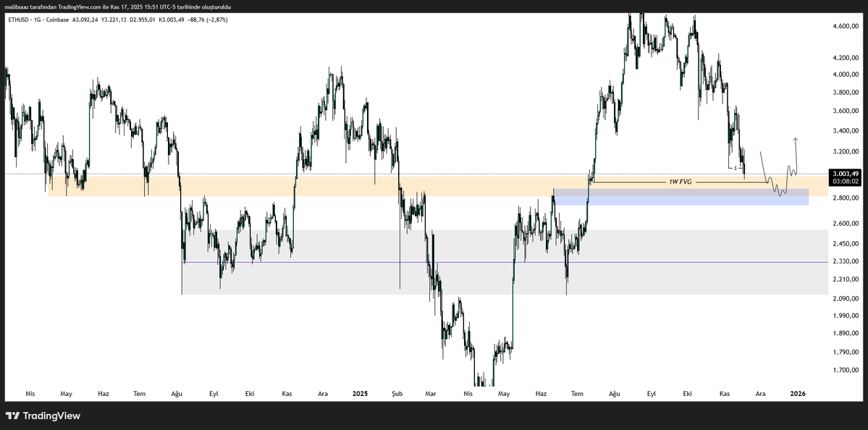
Task: Click the 1.990,00 price axis label
Action: point(845,316)
